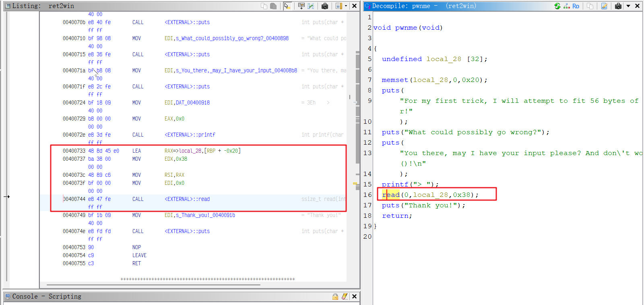This screenshot has height=305, width=644.
Task: Click the Decompiler copy icon
Action: [x=590, y=6]
